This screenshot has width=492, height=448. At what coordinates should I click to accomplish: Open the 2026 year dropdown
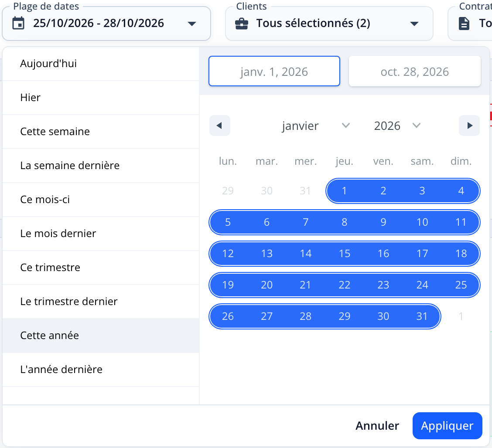(397, 126)
